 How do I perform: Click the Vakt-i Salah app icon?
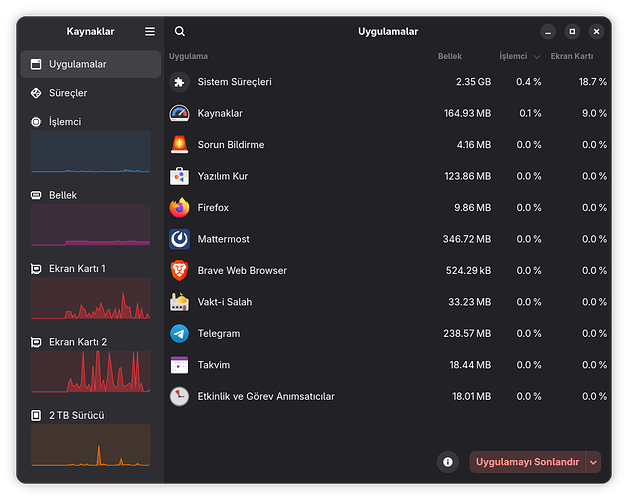pyautogui.click(x=179, y=303)
